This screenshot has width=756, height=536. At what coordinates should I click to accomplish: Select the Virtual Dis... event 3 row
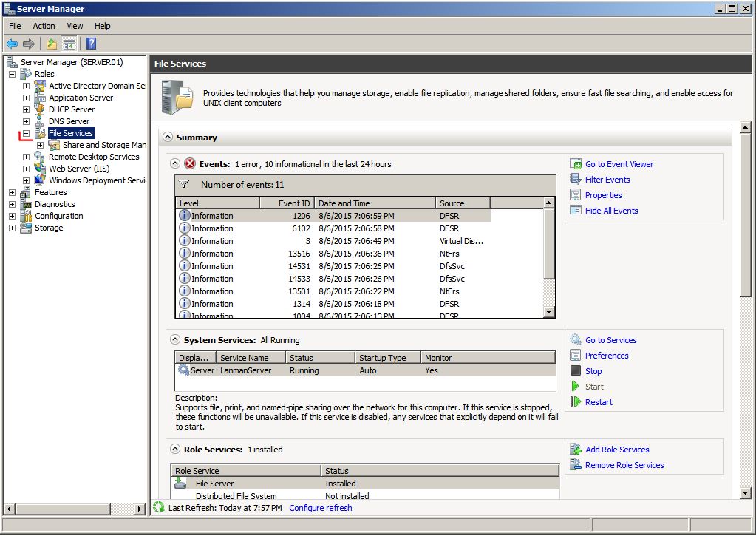pos(333,241)
